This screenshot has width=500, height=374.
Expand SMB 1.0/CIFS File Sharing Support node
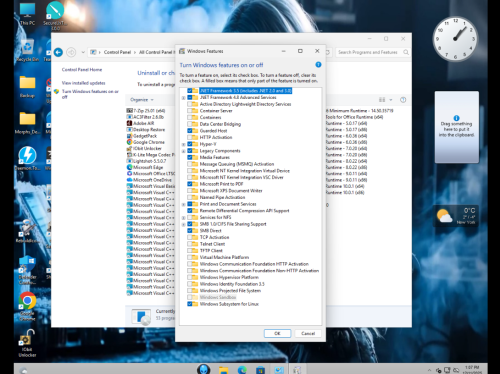[x=183, y=224]
